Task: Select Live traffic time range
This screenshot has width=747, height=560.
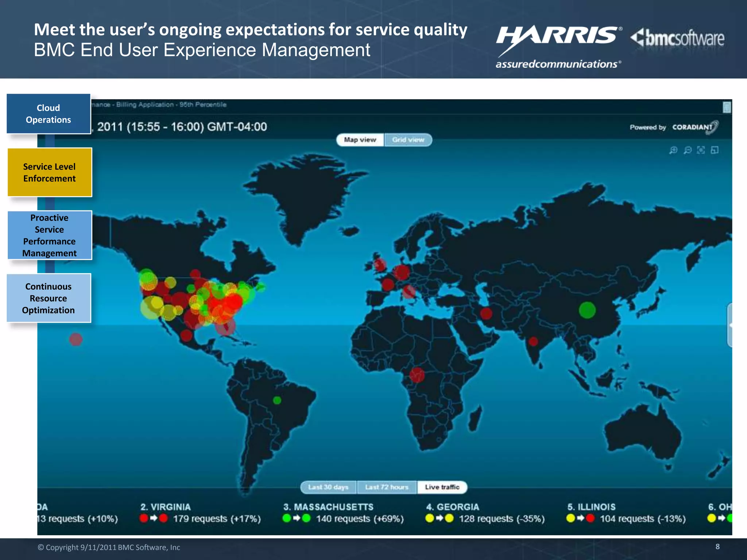Action: click(x=442, y=487)
